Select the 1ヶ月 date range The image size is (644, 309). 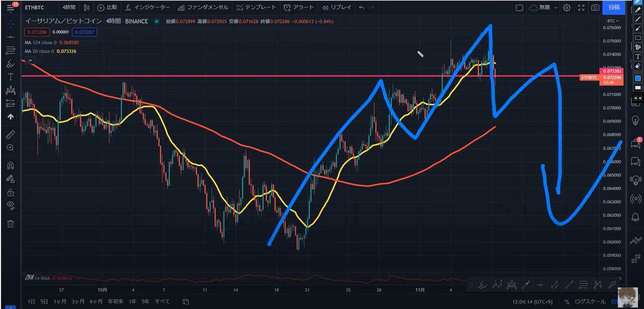60,302
